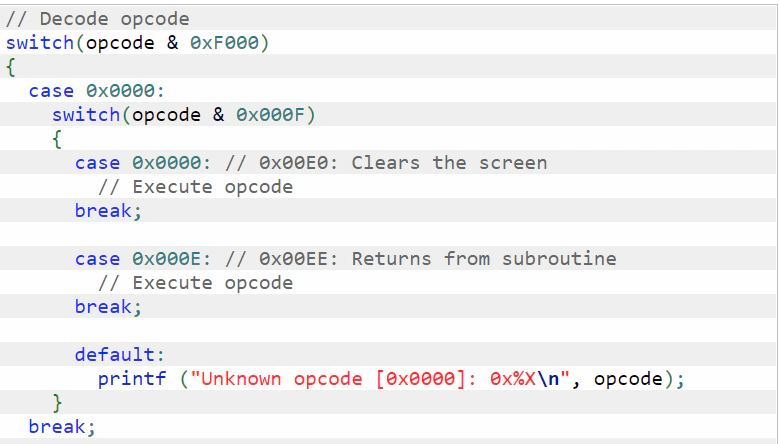Click the 0x000F mask value
This screenshot has width=779, height=444.
click(x=270, y=115)
